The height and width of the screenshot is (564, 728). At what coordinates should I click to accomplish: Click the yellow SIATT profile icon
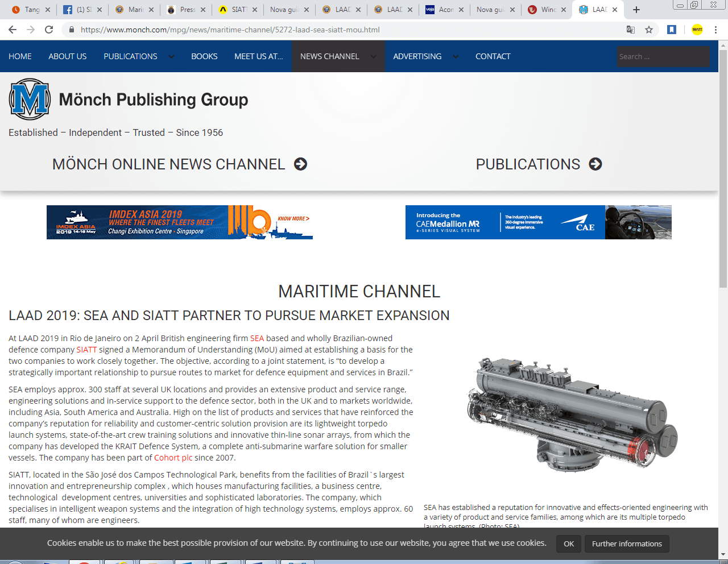click(x=697, y=30)
